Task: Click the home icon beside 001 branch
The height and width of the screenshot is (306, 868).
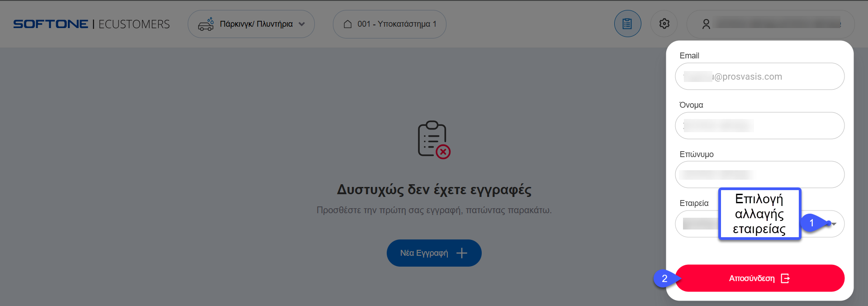Action: point(347,24)
